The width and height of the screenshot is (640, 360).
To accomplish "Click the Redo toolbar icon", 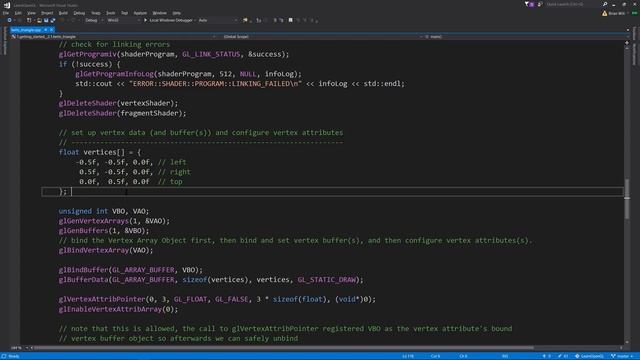I will tap(73, 20).
